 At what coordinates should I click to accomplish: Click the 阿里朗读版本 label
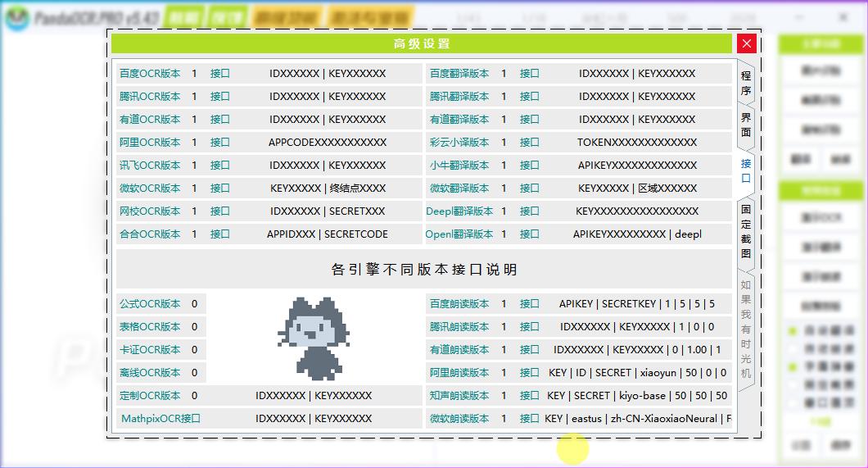459,373
